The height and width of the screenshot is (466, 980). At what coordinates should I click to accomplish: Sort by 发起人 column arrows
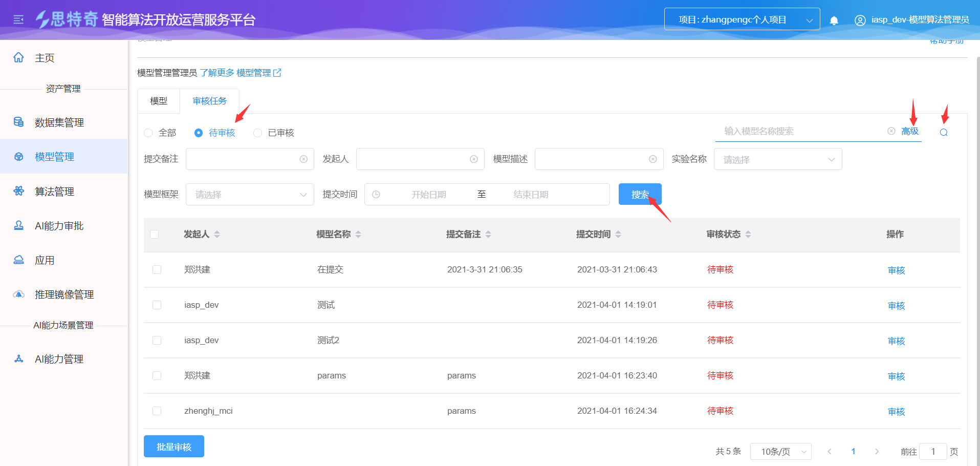[217, 234]
